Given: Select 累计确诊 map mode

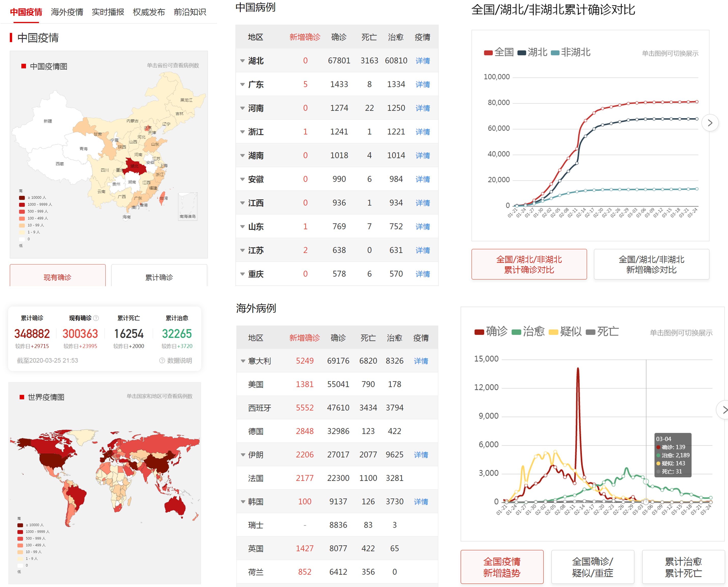Looking at the screenshot, I should click(x=159, y=276).
